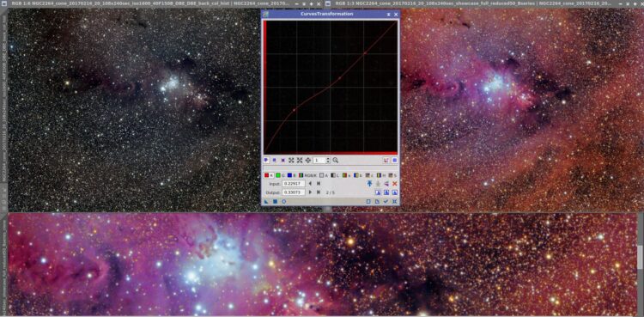Click Apply square icon in CurvesTransformation
The height and width of the screenshot is (317, 644).
[275, 202]
